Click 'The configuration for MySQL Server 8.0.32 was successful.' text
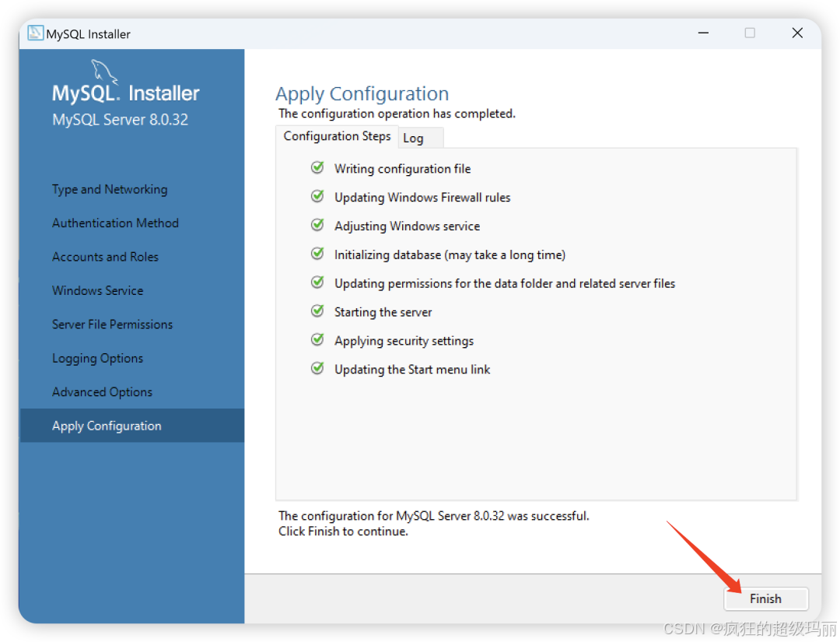This screenshot has width=840, height=642. coord(434,515)
